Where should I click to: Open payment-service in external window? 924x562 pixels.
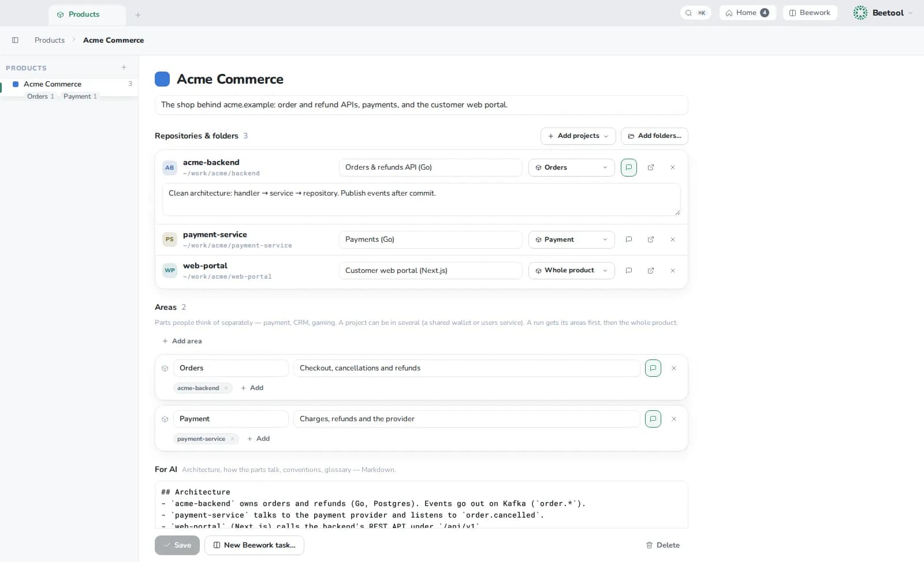(x=651, y=239)
